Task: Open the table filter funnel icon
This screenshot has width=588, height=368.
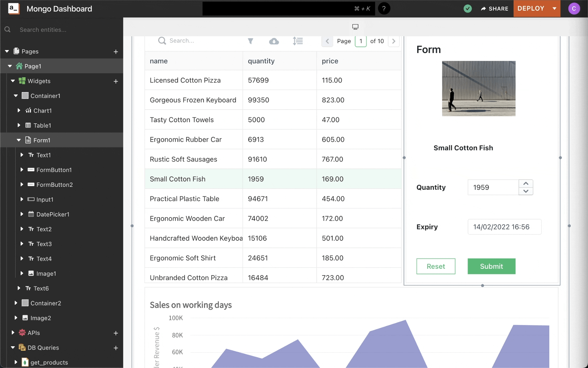Action: click(x=251, y=41)
